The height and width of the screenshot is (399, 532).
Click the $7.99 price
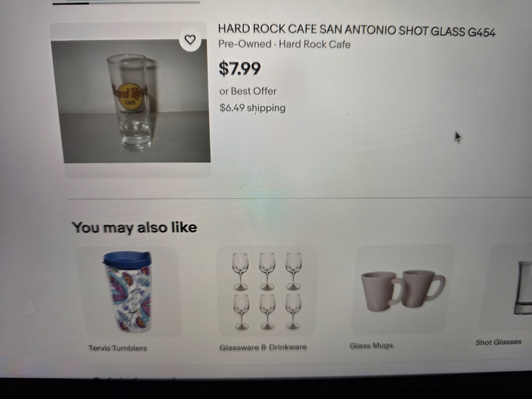pyautogui.click(x=240, y=68)
